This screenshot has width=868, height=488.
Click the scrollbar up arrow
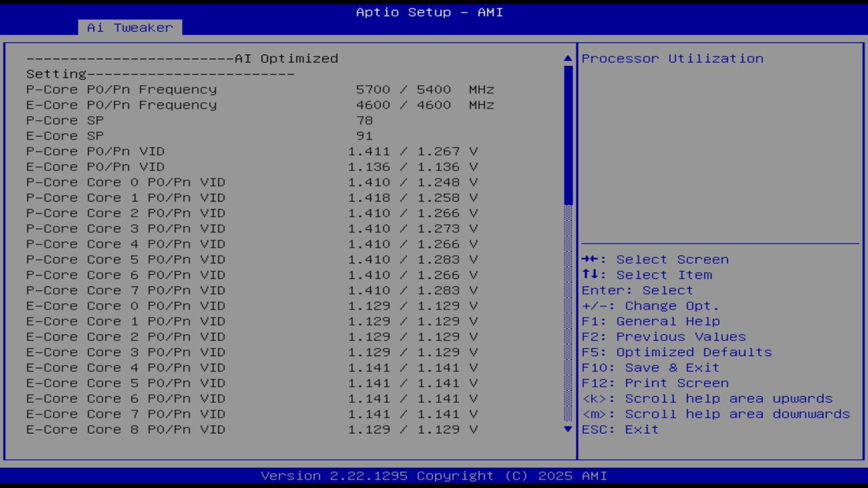coord(567,58)
